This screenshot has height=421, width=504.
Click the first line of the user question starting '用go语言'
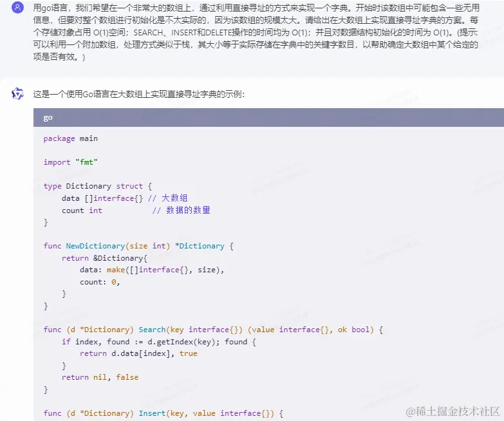256,8
